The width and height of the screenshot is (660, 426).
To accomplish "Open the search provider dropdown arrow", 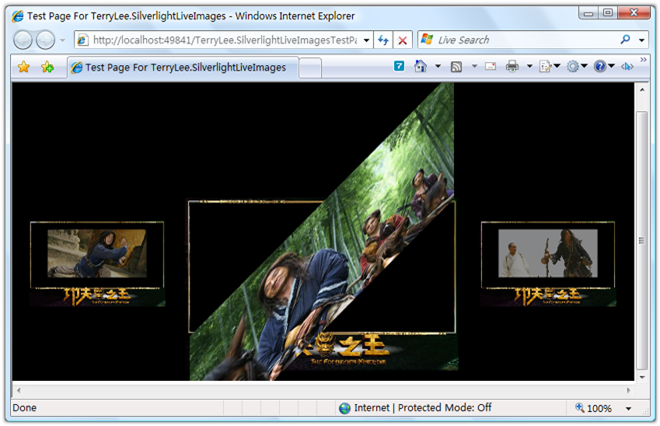I will pos(641,40).
